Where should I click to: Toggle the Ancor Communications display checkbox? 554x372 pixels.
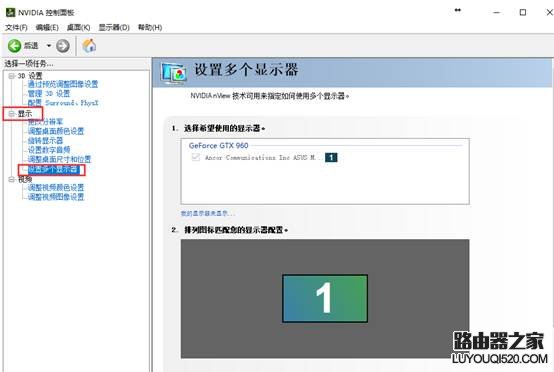point(196,157)
